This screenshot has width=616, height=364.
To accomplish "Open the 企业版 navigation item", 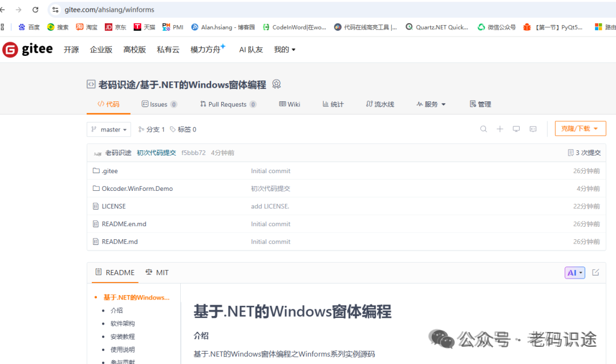I will point(101,50).
